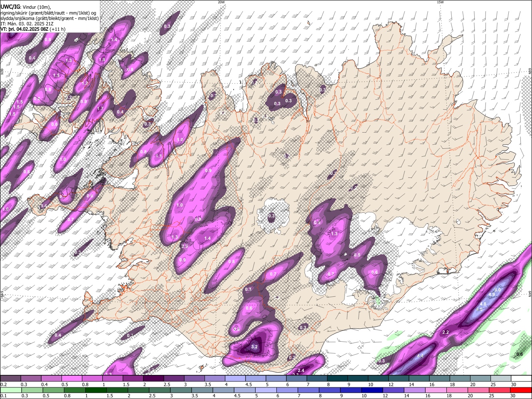Click the '3.2' precipitation value on the map
The height and width of the screenshot is (399, 532).
[x=255, y=347]
